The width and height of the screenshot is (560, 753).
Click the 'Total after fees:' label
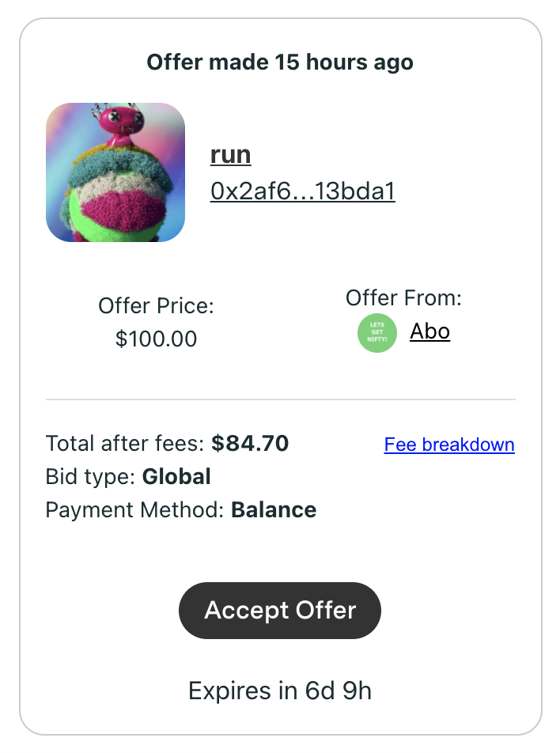click(x=126, y=444)
